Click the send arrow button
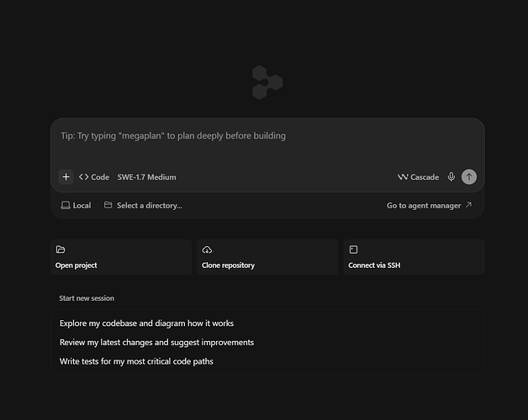 469,176
